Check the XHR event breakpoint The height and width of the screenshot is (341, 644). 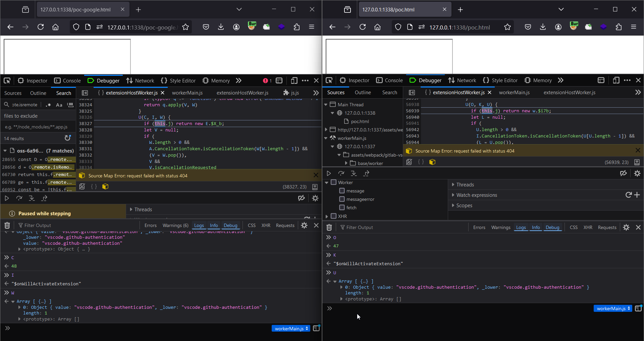[333, 216]
